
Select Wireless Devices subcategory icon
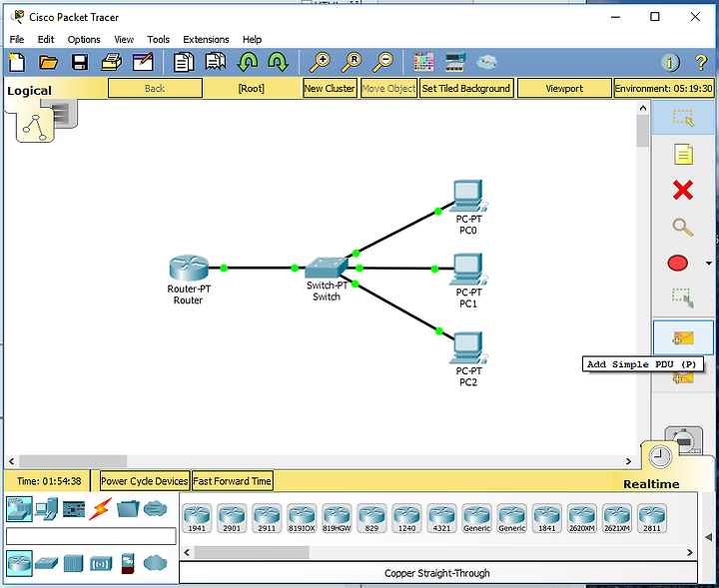[101, 564]
